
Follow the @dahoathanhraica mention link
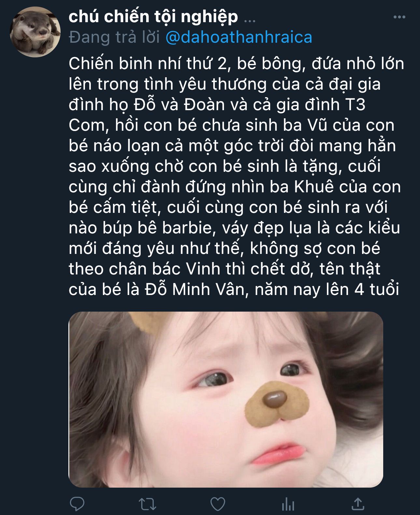click(x=239, y=37)
